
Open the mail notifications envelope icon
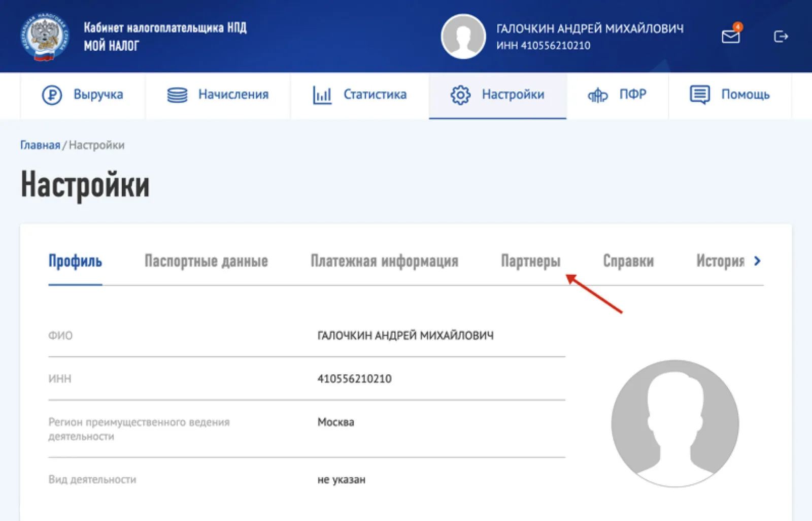tap(731, 35)
